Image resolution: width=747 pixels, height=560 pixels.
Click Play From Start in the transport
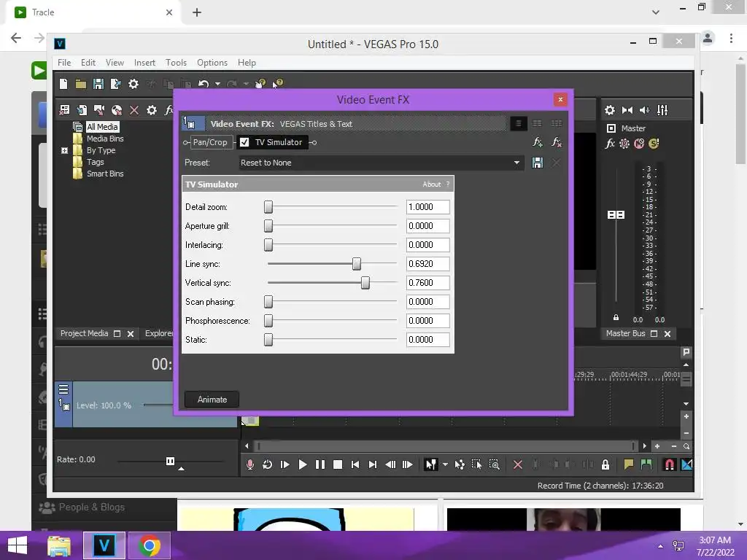(x=285, y=464)
